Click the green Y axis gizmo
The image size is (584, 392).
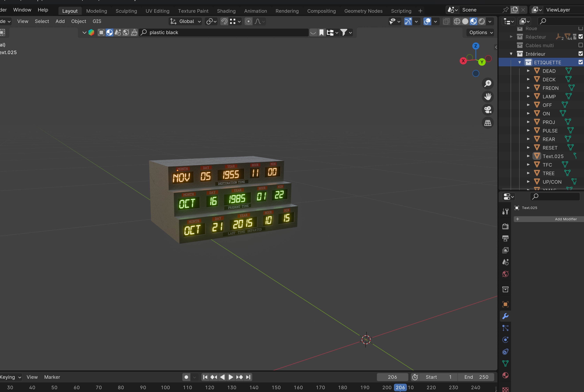(482, 62)
